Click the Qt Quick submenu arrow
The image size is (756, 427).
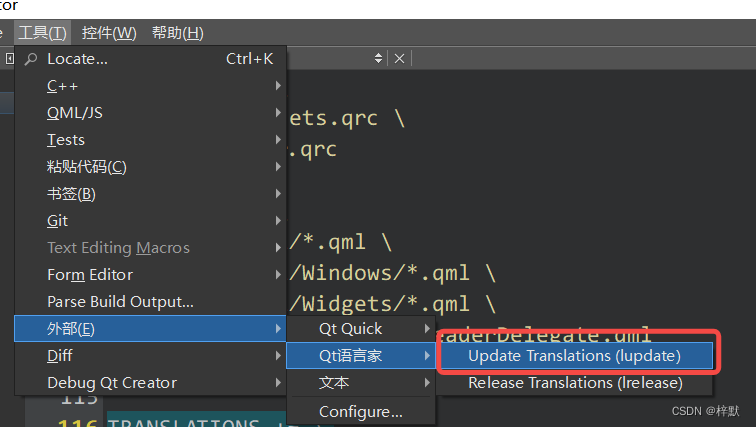coord(427,329)
